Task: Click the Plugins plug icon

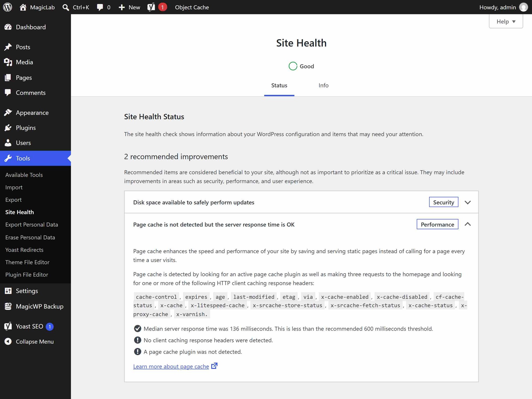Action: [8, 128]
